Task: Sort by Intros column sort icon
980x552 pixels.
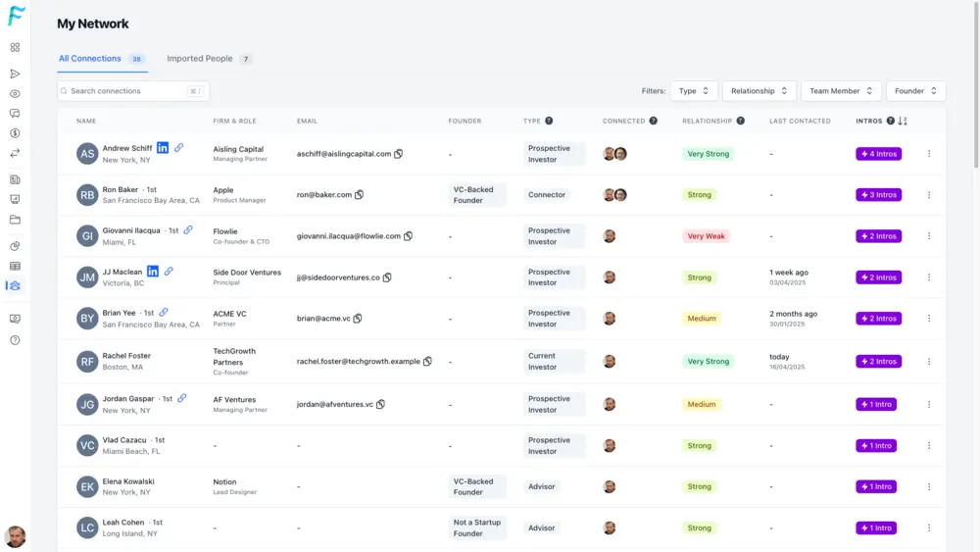Action: point(903,121)
